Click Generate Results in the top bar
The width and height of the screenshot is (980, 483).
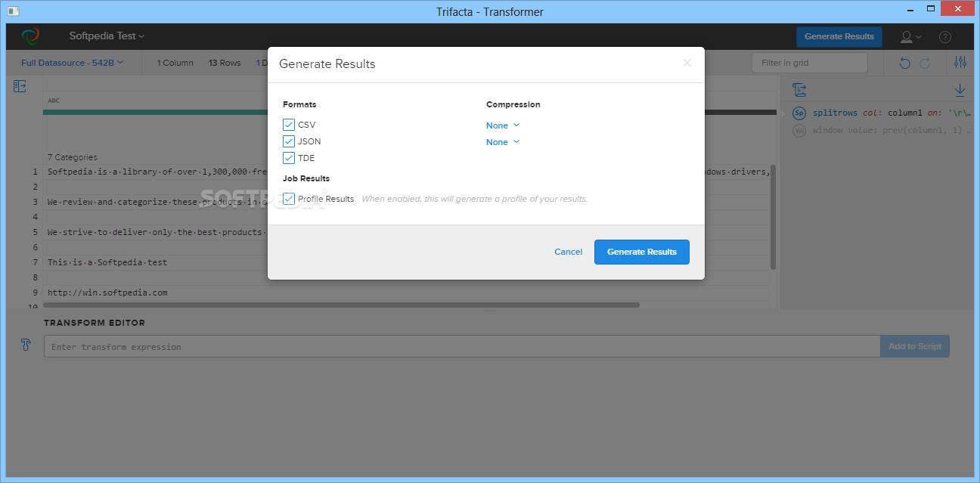click(x=839, y=36)
